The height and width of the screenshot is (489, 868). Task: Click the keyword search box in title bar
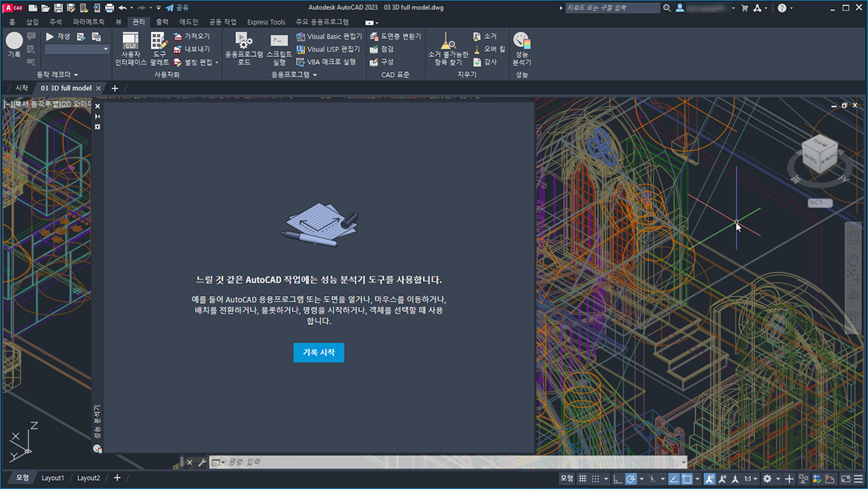(612, 8)
